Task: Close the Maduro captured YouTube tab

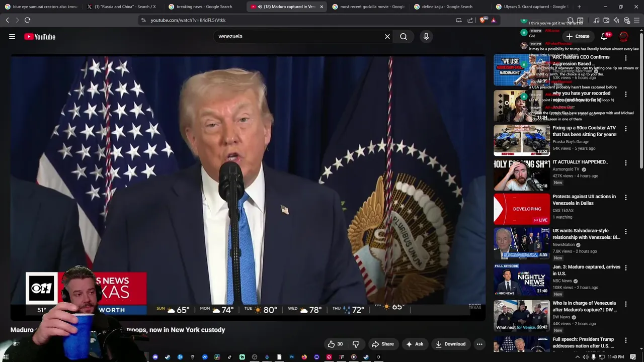Action: click(x=321, y=7)
